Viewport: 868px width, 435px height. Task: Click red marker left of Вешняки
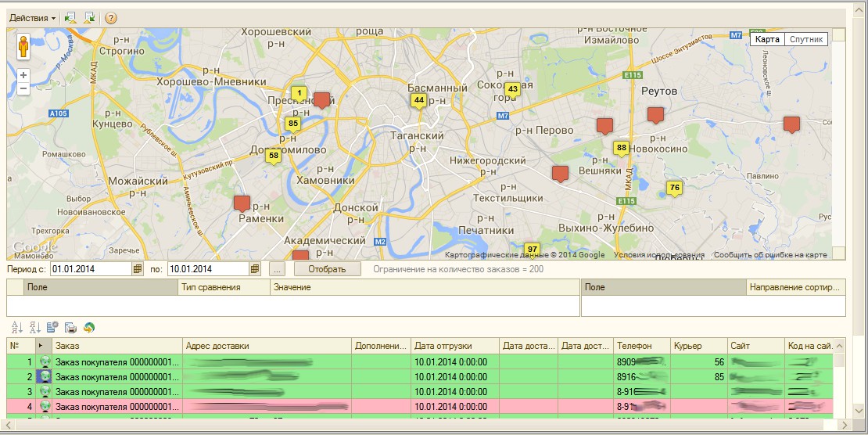(560, 174)
